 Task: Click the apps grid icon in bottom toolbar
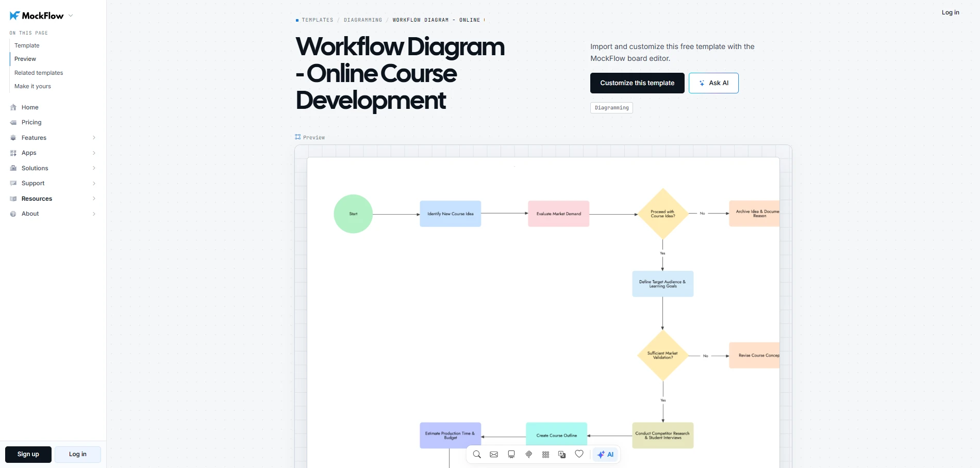[545, 455]
